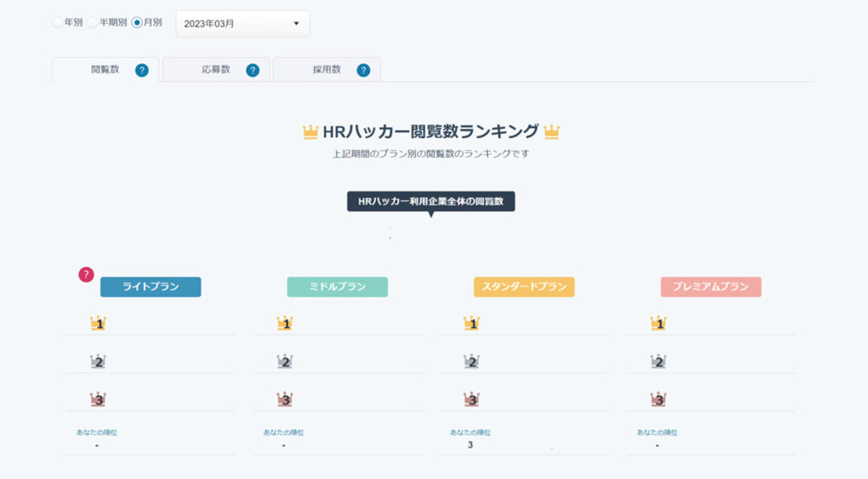Click the crown left of the ranking title
This screenshot has width=868, height=479.
pyautogui.click(x=310, y=132)
